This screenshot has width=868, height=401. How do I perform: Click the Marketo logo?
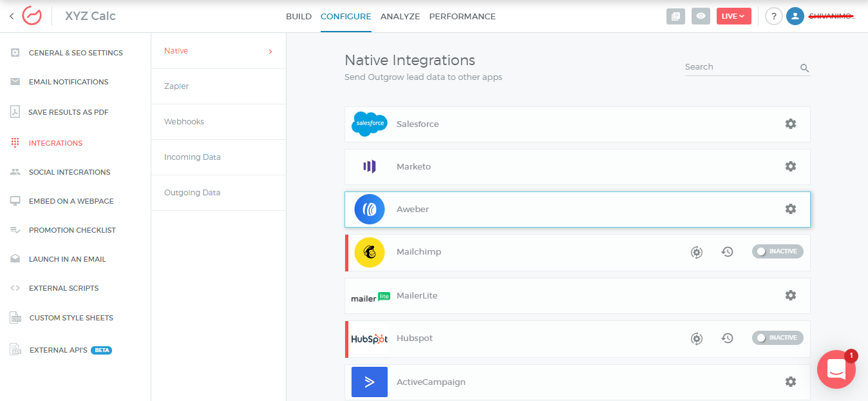pos(370,166)
